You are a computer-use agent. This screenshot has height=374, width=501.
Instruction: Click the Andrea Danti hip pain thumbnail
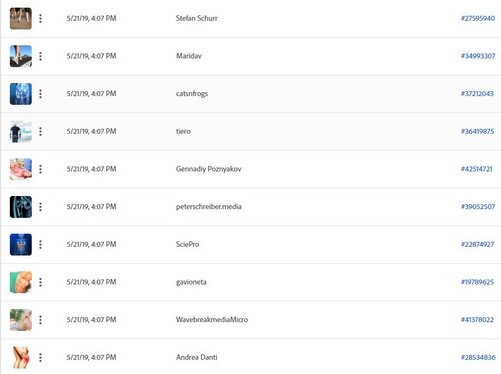click(21, 357)
